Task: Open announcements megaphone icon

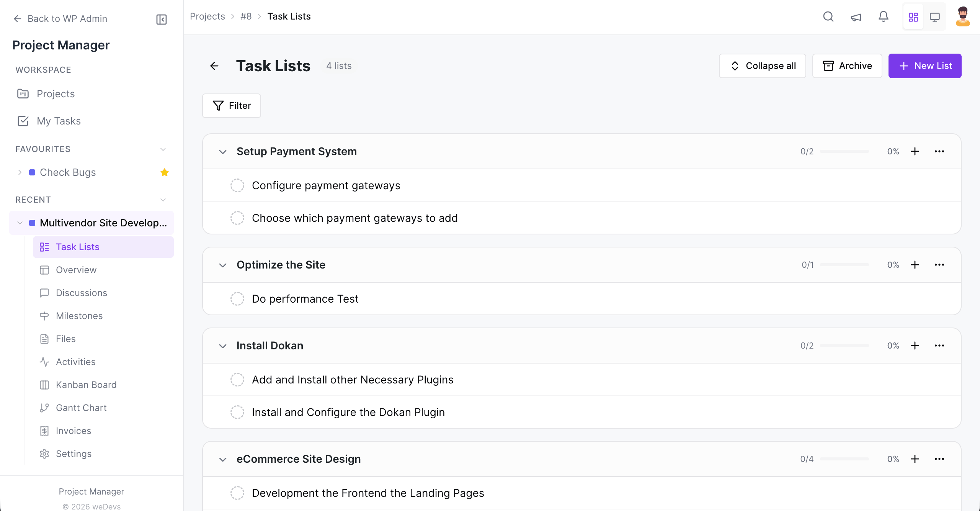Action: (x=856, y=17)
